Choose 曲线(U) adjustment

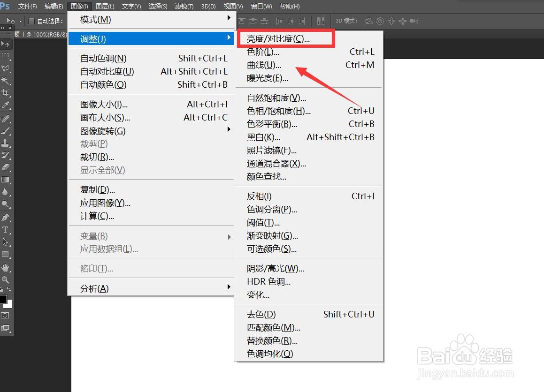[309, 65]
